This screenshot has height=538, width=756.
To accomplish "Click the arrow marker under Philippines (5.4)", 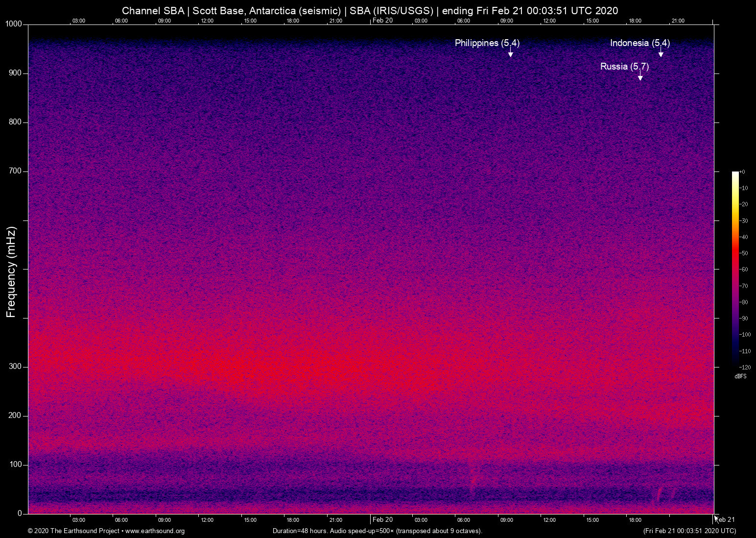I will 510,53.
